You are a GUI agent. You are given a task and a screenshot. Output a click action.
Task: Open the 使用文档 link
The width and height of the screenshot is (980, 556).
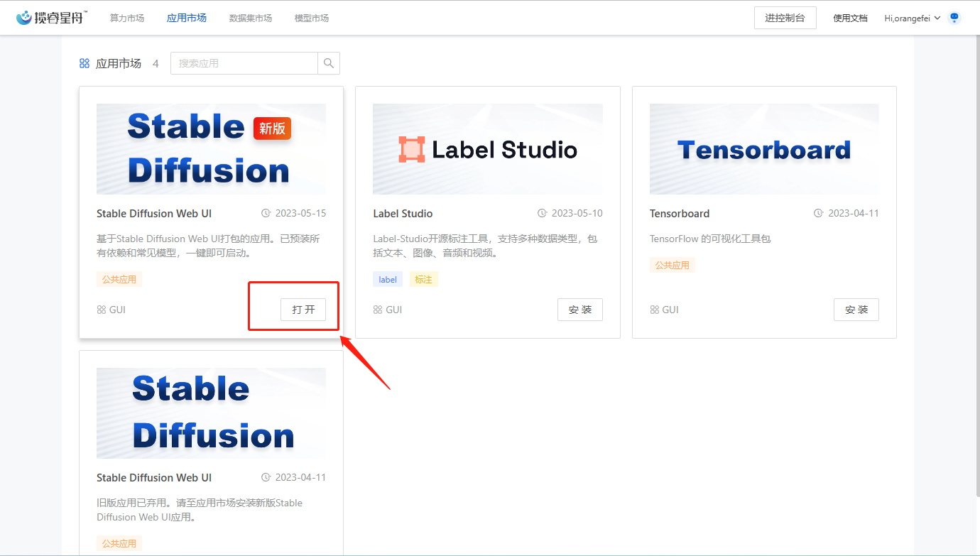850,18
